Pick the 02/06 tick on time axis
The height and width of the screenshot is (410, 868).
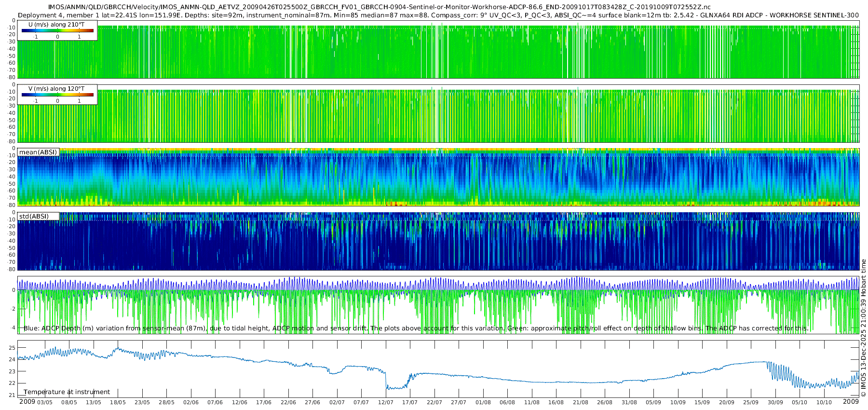pos(191,402)
